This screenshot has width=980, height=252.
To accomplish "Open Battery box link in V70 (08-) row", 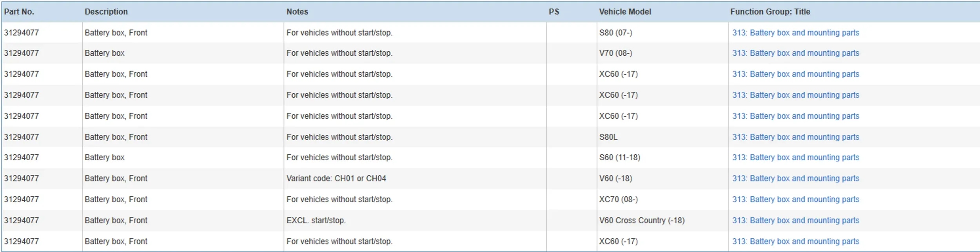I will pyautogui.click(x=795, y=53).
